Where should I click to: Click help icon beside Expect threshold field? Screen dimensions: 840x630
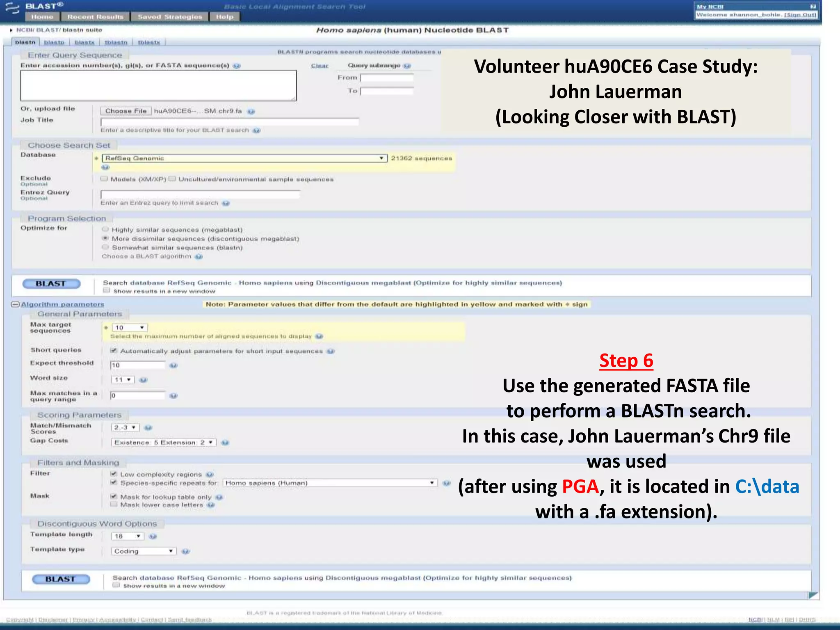coord(173,365)
